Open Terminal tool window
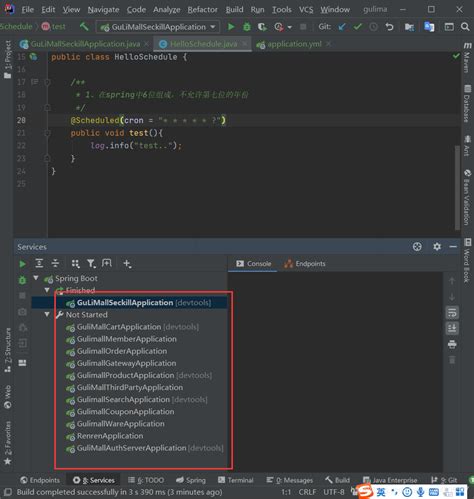The width and height of the screenshot is (474, 499). click(236, 480)
